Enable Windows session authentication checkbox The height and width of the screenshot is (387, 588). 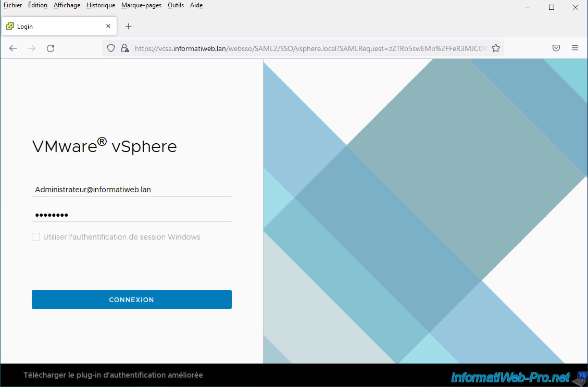(x=36, y=237)
